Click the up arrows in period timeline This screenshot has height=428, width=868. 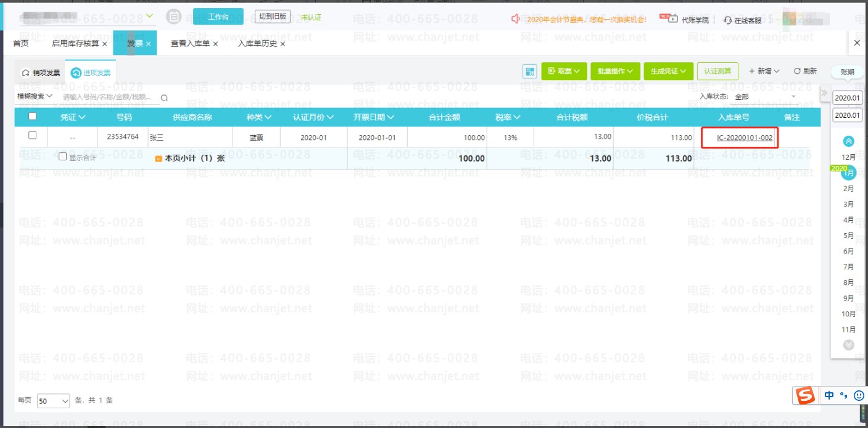coord(849,141)
